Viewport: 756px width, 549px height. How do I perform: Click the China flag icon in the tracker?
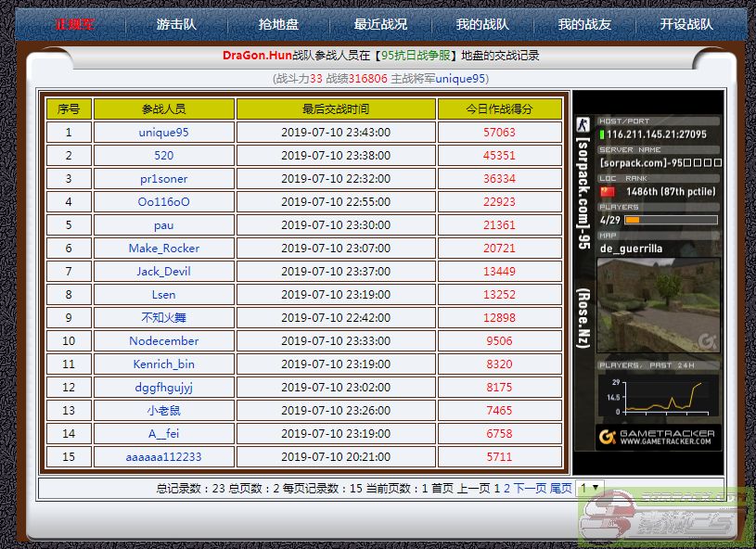pyautogui.click(x=608, y=192)
